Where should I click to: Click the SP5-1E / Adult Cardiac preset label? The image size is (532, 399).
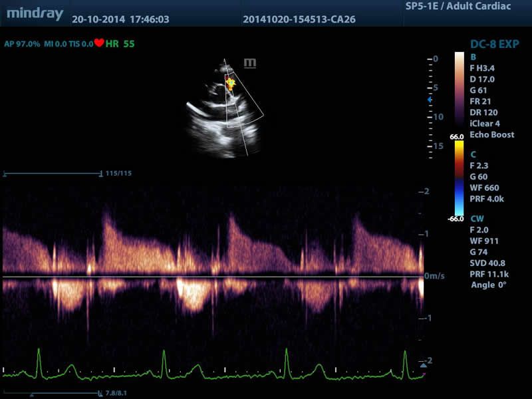pyautogui.click(x=458, y=6)
